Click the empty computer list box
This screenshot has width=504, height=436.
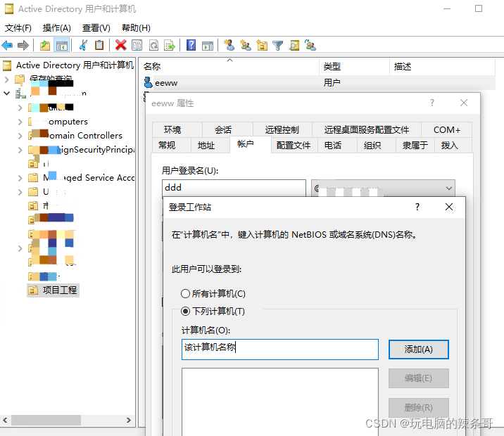[x=280, y=402]
